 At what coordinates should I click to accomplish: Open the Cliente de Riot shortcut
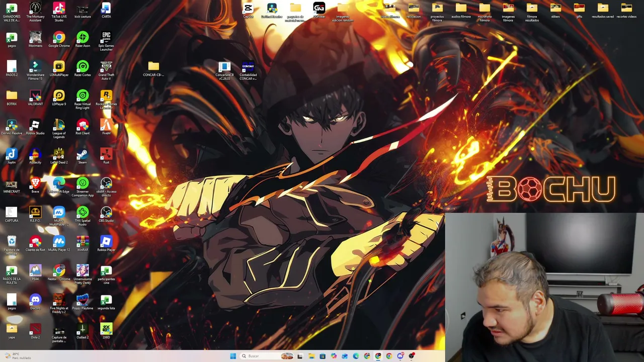click(35, 244)
